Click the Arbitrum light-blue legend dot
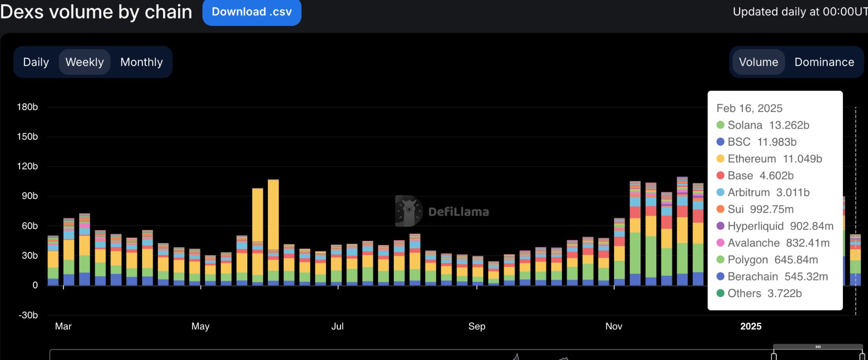 (720, 192)
